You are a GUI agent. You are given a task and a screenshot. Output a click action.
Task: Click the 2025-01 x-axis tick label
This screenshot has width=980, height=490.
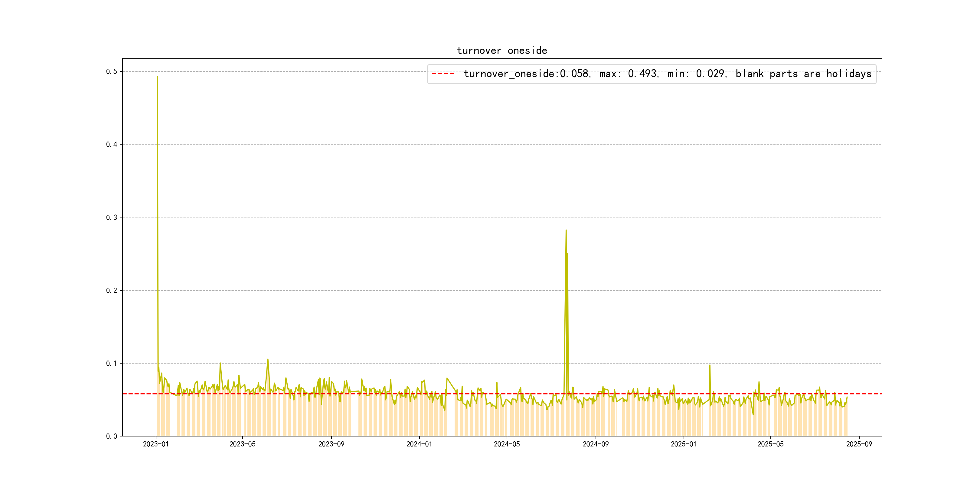tap(683, 444)
